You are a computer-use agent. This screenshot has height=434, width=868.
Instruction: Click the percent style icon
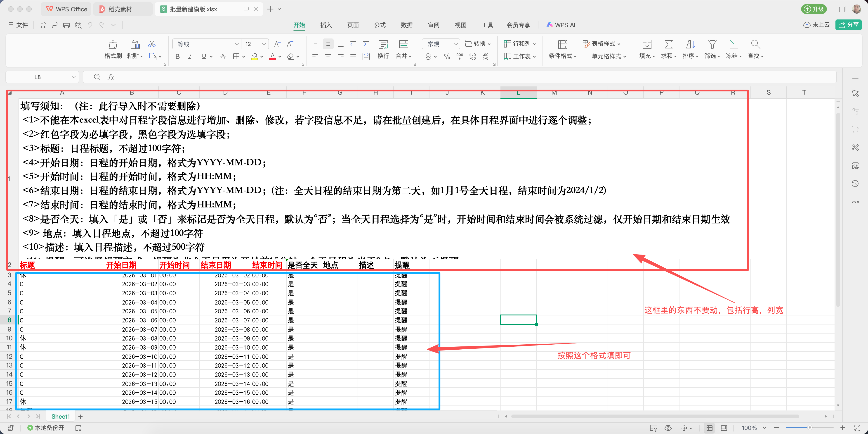point(447,57)
